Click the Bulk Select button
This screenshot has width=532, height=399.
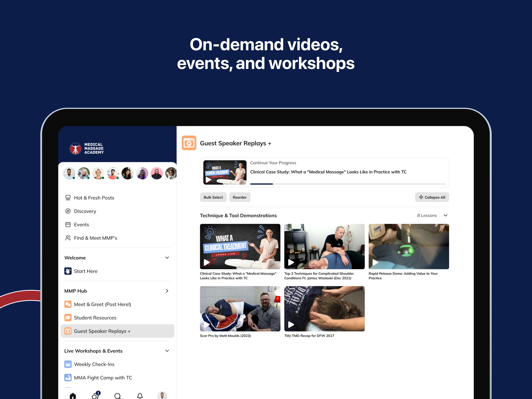(x=213, y=197)
